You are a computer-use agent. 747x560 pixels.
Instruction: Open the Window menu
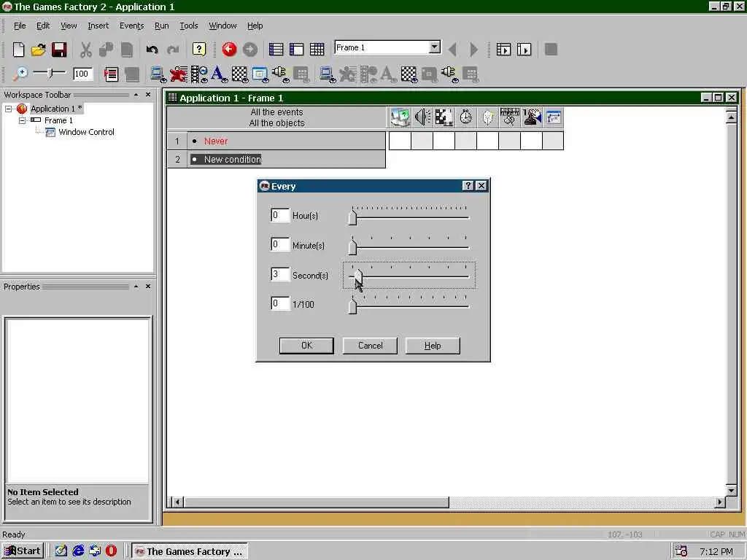tap(222, 26)
